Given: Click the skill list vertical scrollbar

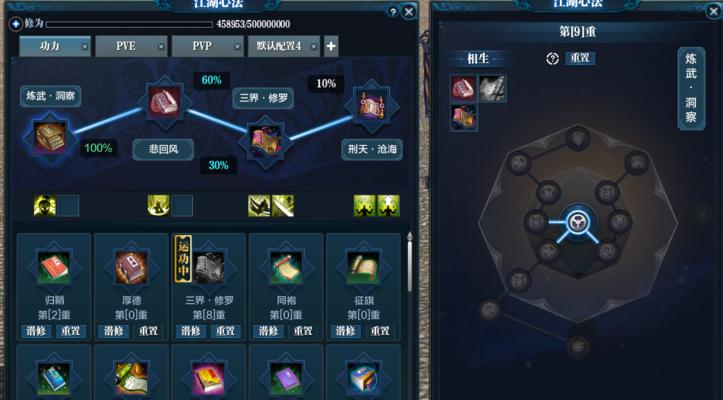Looking at the screenshot, I should coord(409,262).
